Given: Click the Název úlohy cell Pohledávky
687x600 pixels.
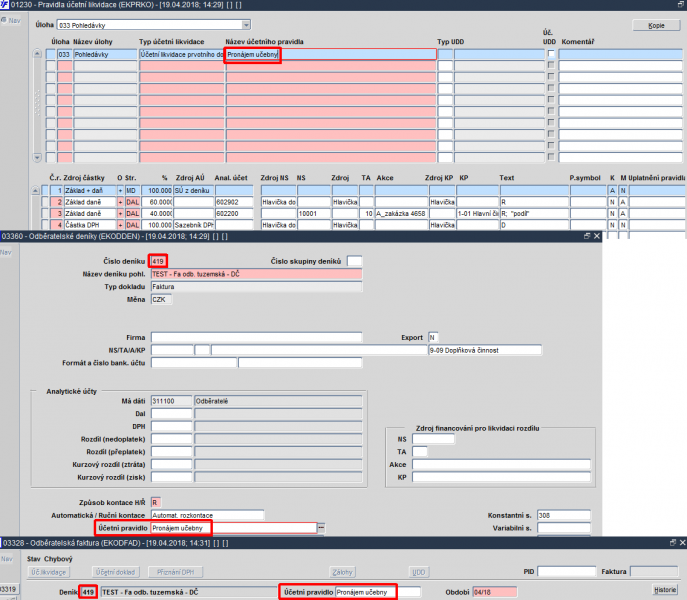Looking at the screenshot, I should coord(105,54).
